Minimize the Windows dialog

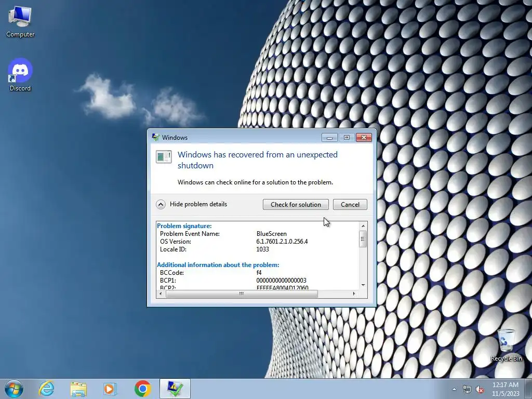[x=329, y=137]
